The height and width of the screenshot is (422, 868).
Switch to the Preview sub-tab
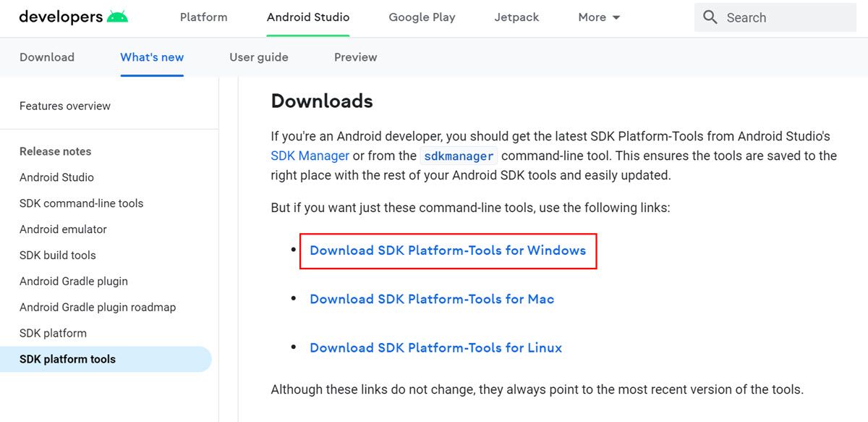tap(355, 57)
